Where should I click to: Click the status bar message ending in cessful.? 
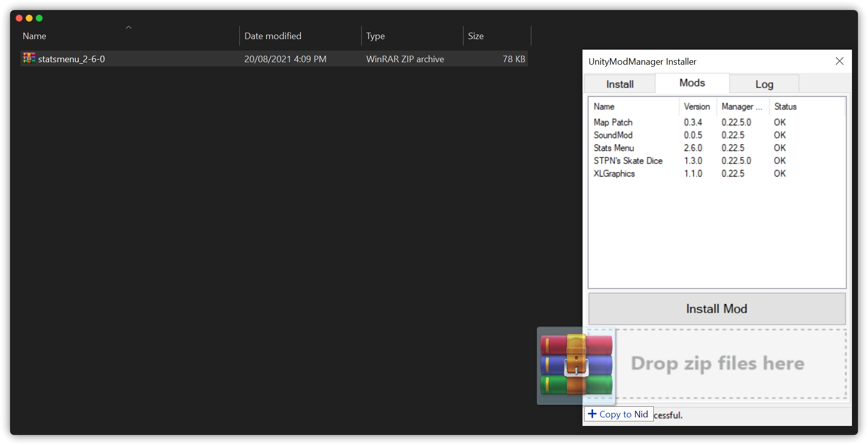668,415
